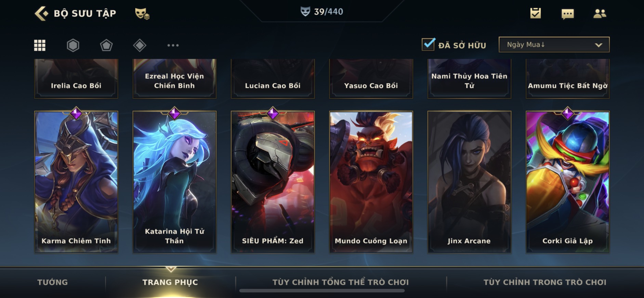This screenshot has width=644, height=298.
Task: Expand the Ngày Mua sort dropdown
Action: 554,45
